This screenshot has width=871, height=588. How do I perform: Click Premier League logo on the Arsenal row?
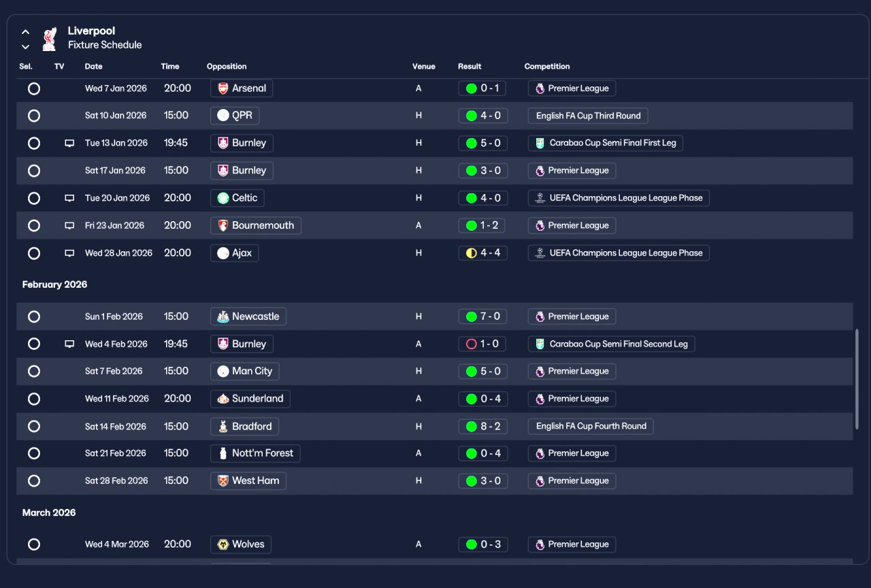click(x=540, y=88)
